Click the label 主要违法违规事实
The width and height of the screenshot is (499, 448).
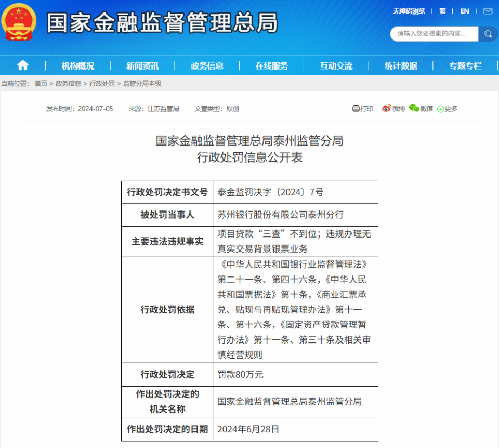coord(167,242)
